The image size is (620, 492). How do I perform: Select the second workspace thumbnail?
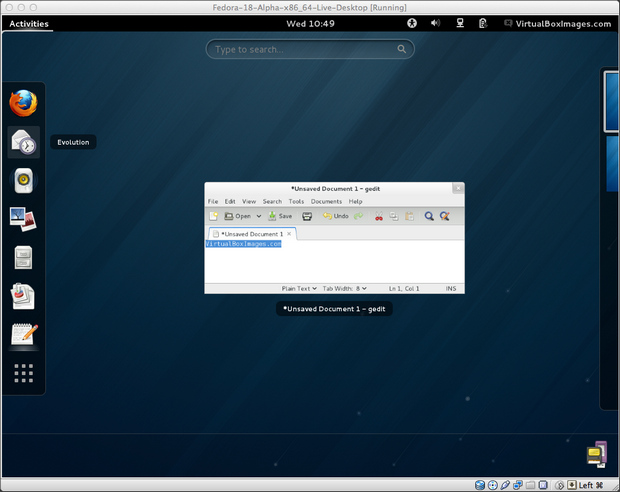tap(612, 164)
